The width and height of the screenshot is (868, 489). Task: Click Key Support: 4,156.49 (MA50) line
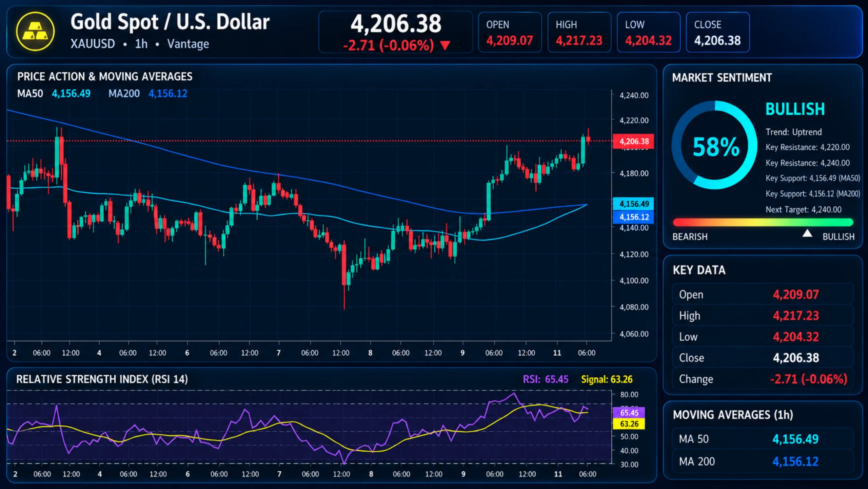click(x=813, y=178)
